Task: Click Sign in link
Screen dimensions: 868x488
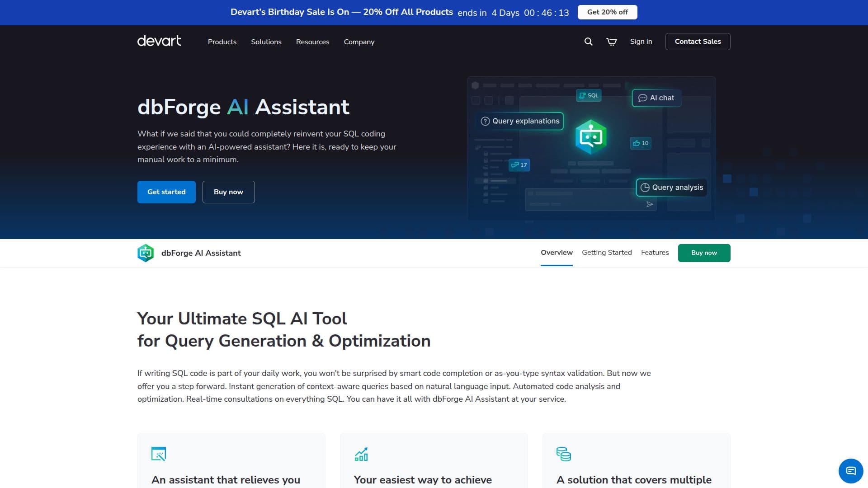Action: click(641, 42)
